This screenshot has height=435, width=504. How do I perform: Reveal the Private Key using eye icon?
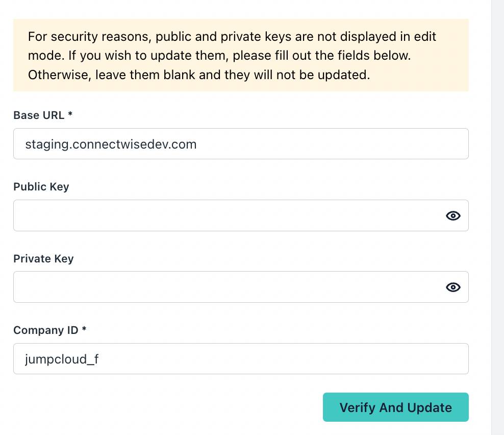coord(453,287)
